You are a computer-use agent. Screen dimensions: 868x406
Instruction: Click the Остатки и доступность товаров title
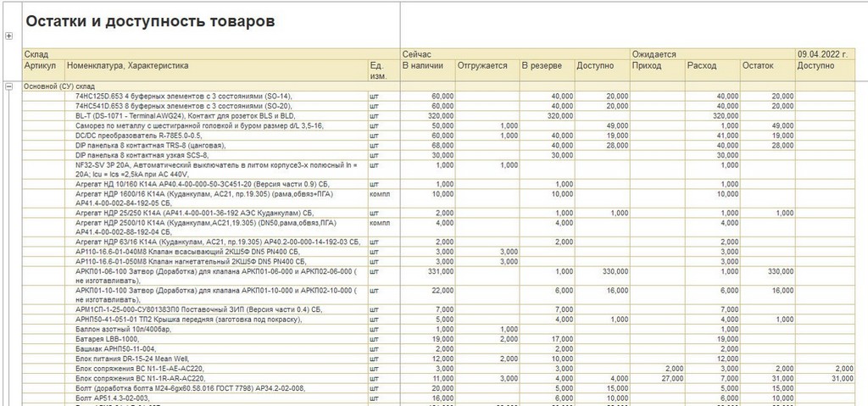(150, 21)
